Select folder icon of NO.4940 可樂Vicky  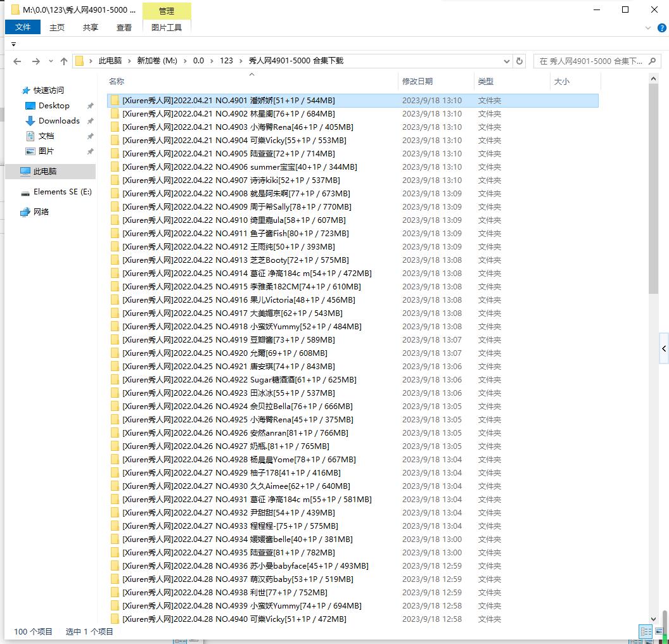115,619
